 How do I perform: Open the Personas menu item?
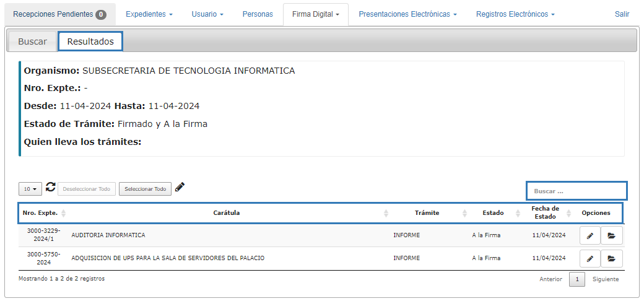click(x=258, y=14)
